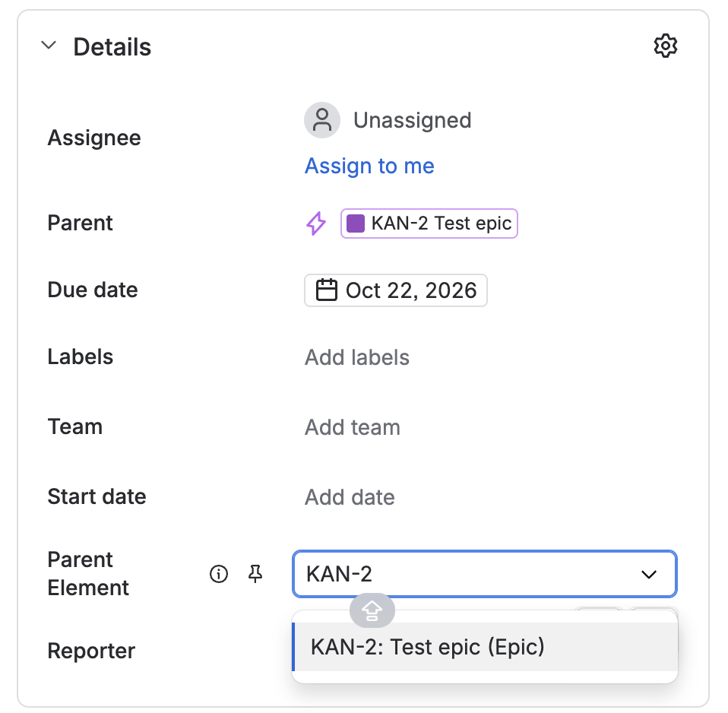The width and height of the screenshot is (728, 713).
Task: Open the Oct 22, 2026 due date picker
Action: (x=396, y=290)
